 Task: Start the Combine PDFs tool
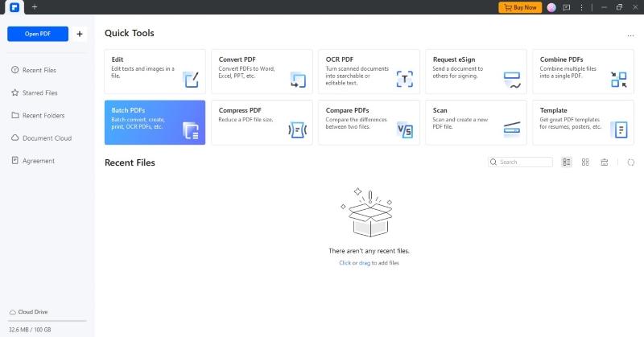pos(582,72)
